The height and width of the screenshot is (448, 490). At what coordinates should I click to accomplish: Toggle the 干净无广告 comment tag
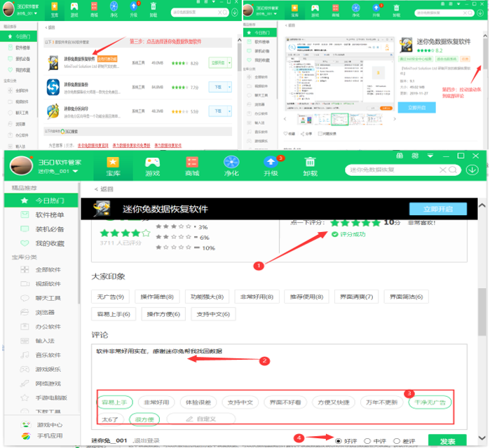430,402
